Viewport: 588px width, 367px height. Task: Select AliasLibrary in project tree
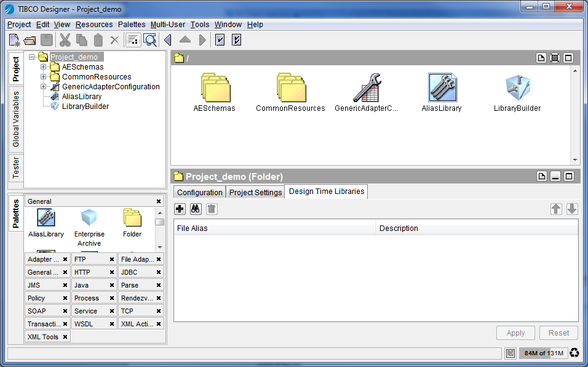[x=82, y=97]
